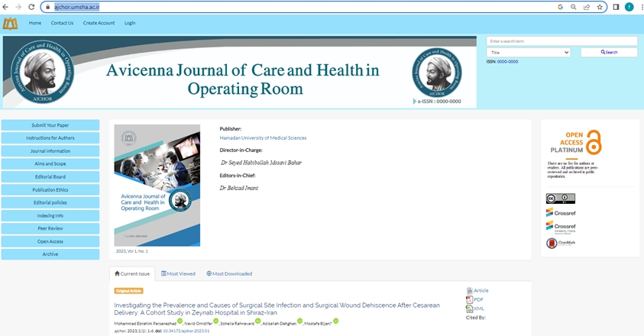Open ORCID icon after Navid Omidifar
644x336 pixels.
[x=216, y=321]
